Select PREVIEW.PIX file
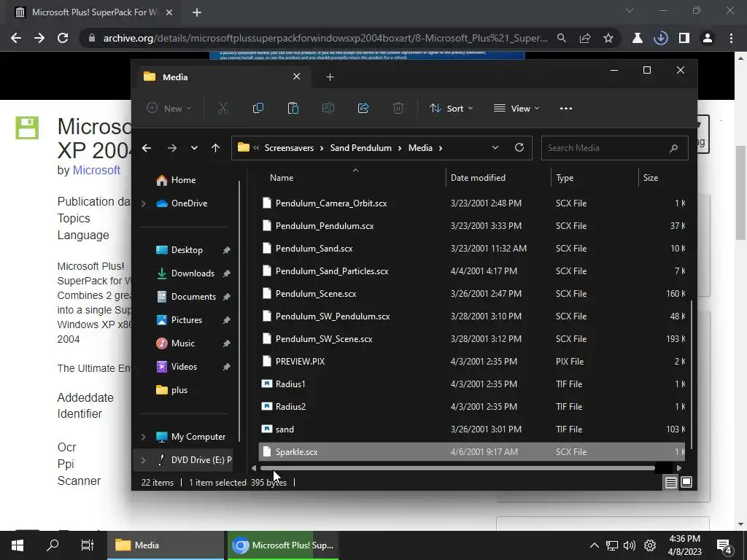 tap(472, 362)
